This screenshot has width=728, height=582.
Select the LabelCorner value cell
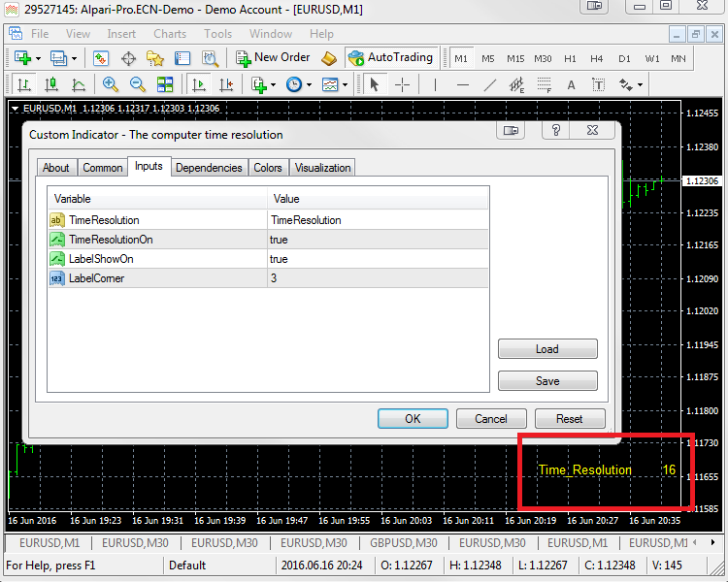(x=379, y=278)
